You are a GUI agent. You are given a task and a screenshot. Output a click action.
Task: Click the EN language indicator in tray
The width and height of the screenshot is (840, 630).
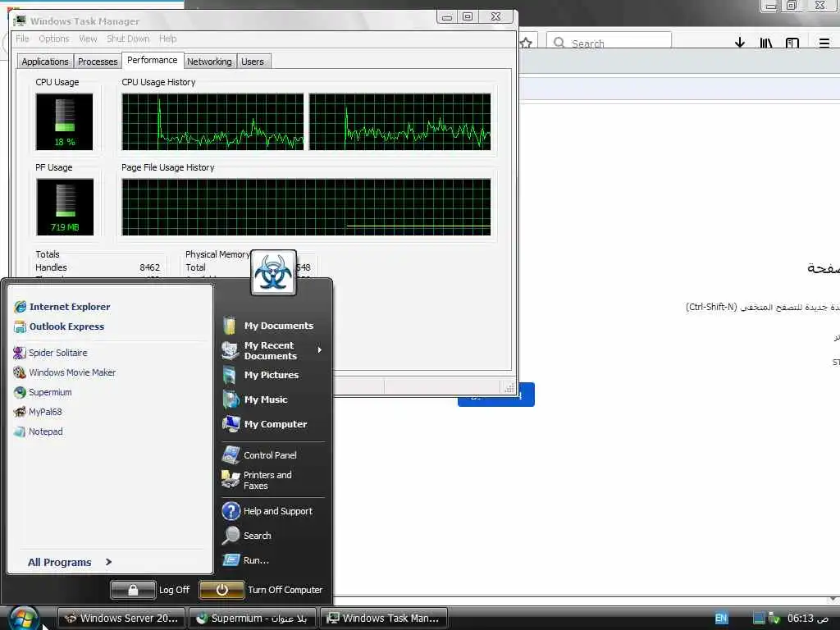[x=721, y=619]
